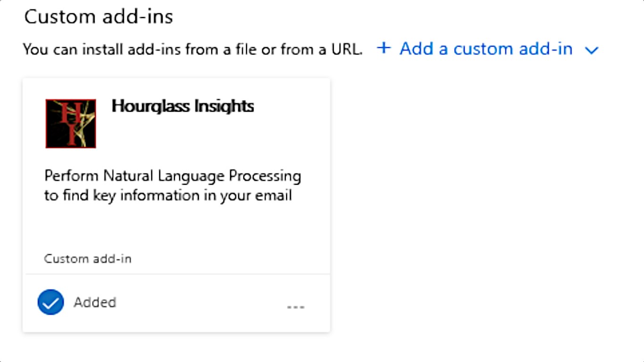Select the Hourglass Insights title
This screenshot has width=644, height=362.
click(182, 106)
